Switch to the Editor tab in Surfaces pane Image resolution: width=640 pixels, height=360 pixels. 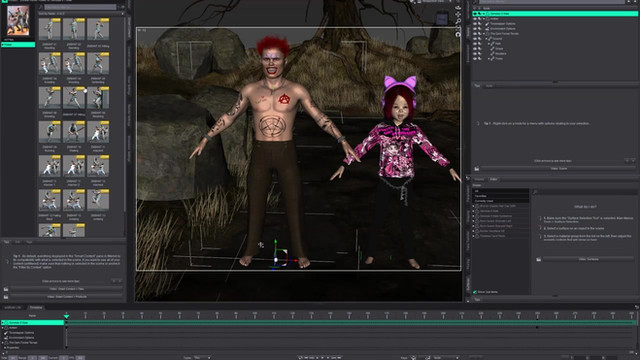click(493, 179)
